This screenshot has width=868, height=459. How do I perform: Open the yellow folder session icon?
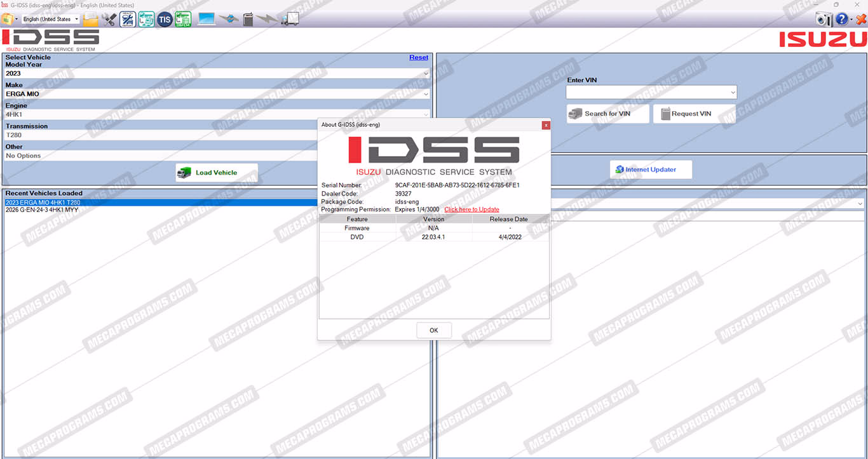(x=91, y=19)
